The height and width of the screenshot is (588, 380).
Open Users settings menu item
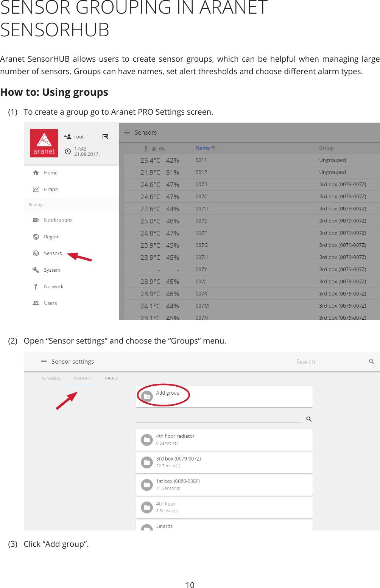[71, 303]
